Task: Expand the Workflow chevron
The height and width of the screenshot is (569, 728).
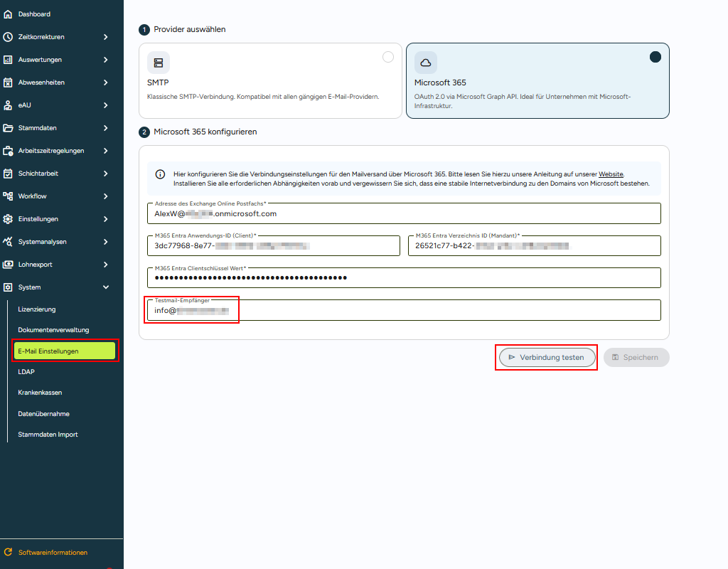Action: [x=106, y=196]
